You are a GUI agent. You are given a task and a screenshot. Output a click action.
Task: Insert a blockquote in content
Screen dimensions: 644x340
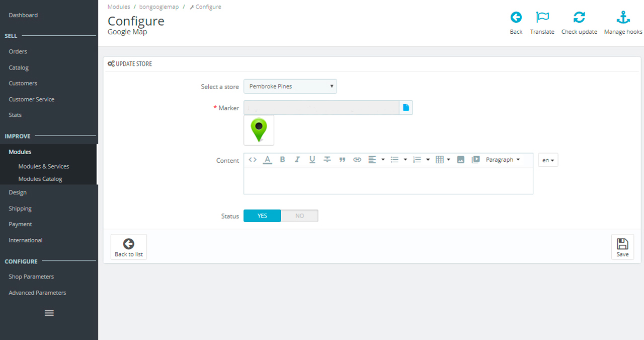click(342, 160)
